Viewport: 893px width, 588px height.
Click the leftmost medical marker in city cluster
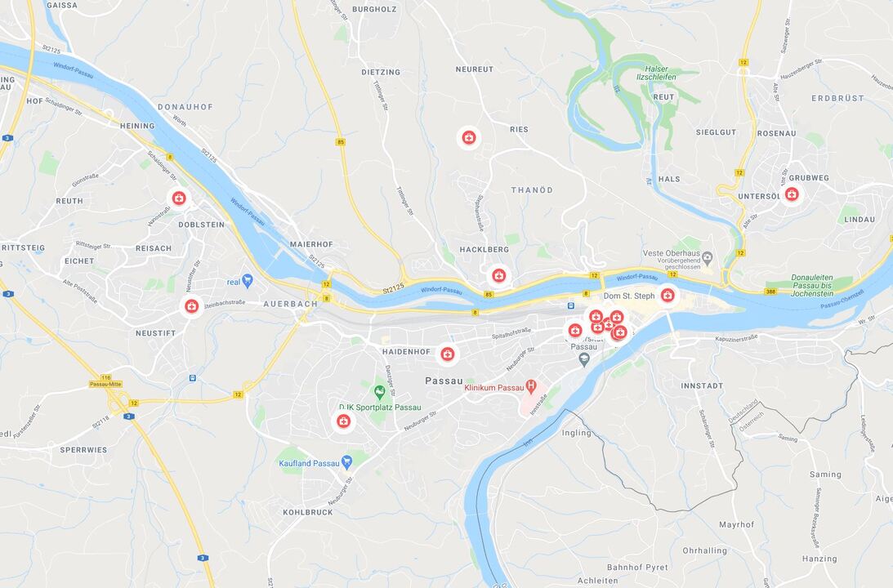point(575,330)
